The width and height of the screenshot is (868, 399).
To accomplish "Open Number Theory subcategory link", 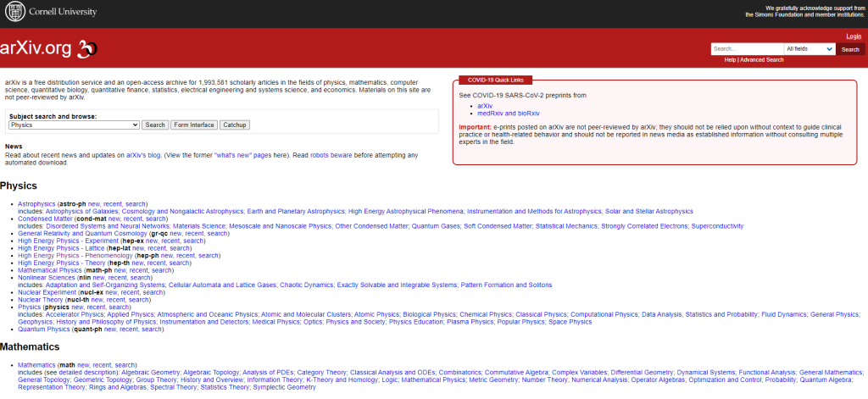I will coord(545,380).
